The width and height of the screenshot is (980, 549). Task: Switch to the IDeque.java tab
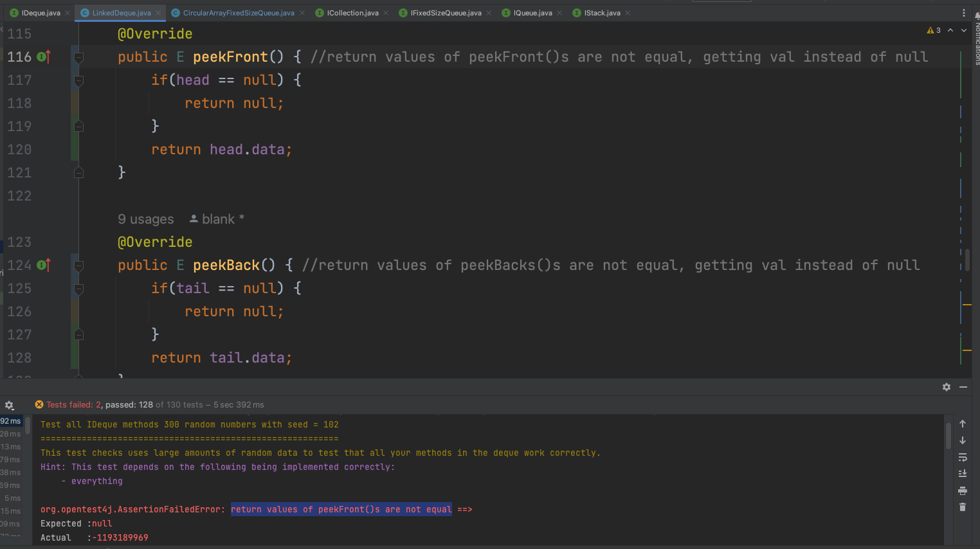click(40, 13)
